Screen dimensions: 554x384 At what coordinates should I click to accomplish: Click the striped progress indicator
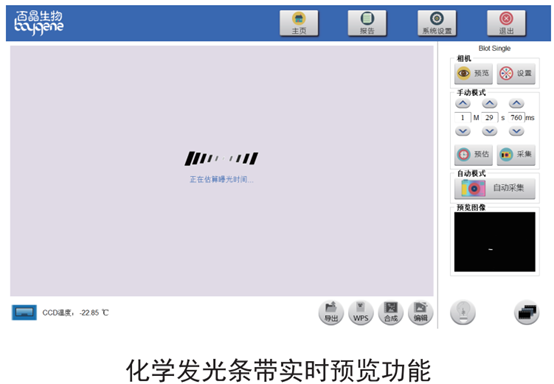click(222, 159)
